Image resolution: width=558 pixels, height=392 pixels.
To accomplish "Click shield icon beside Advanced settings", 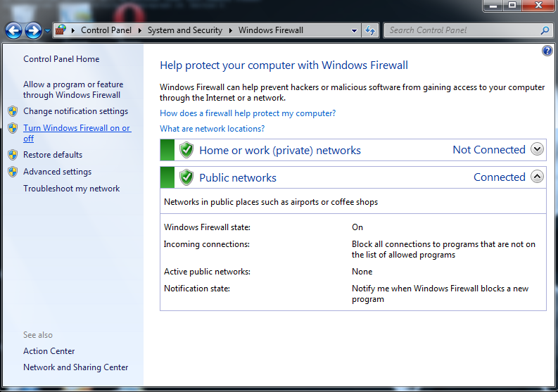I will point(13,172).
